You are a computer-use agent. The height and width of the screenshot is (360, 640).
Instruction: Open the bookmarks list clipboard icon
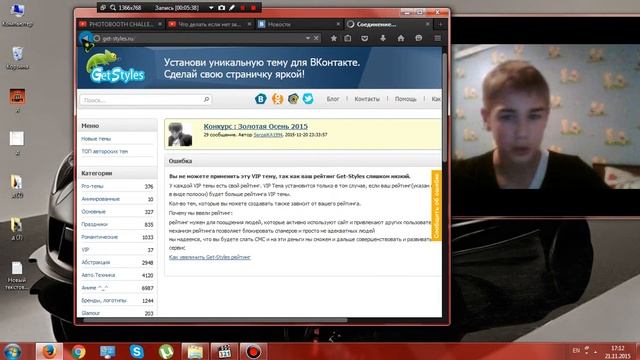tap(348, 38)
